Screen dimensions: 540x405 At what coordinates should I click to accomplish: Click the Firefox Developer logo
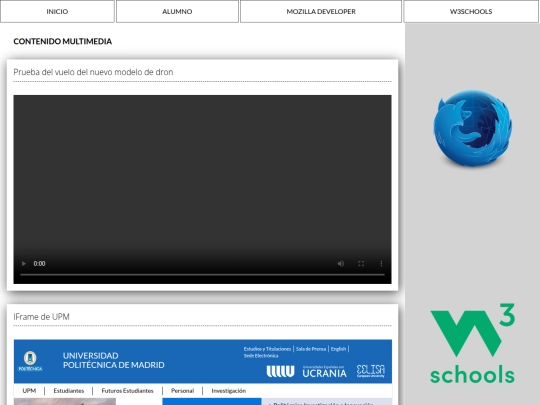pos(472,128)
